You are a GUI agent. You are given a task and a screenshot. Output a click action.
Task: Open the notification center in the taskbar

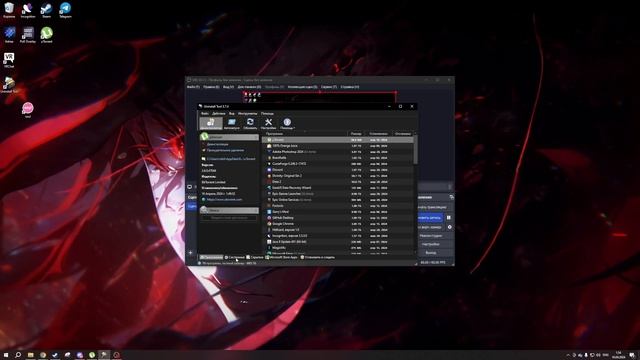point(632,355)
